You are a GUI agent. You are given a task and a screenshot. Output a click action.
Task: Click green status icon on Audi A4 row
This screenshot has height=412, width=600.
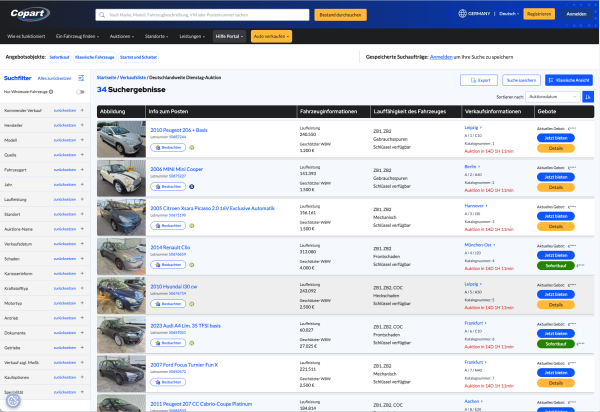point(192,343)
